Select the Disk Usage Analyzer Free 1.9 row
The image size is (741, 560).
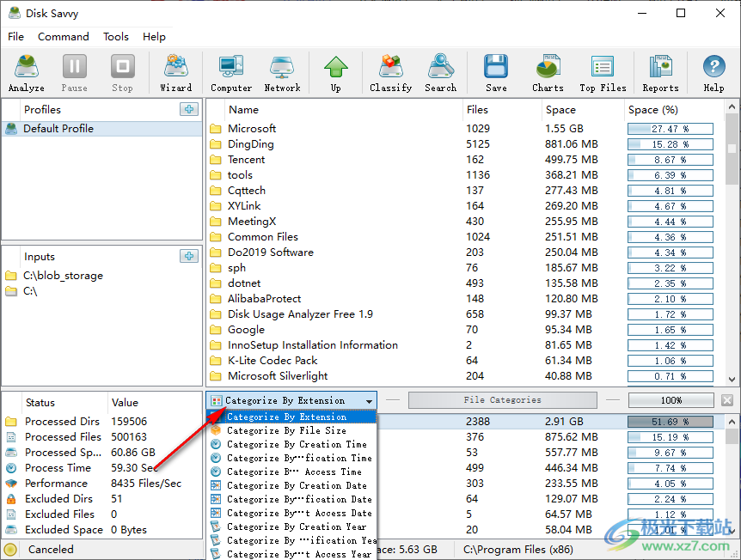465,314
